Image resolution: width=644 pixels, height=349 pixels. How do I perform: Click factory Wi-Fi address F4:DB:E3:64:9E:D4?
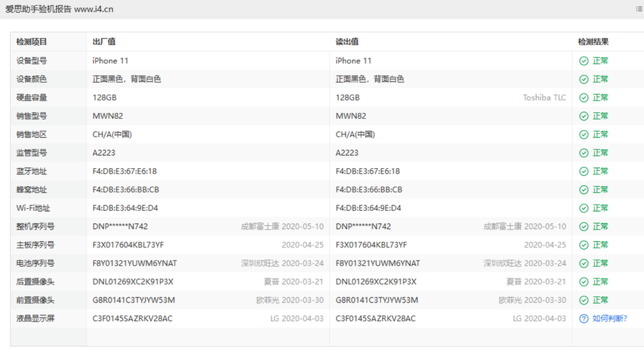click(x=125, y=208)
